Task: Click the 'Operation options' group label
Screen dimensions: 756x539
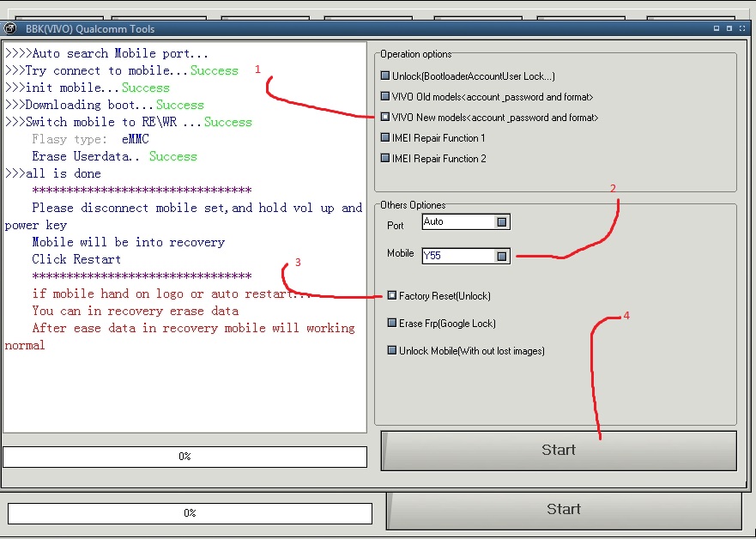Action: [x=415, y=54]
